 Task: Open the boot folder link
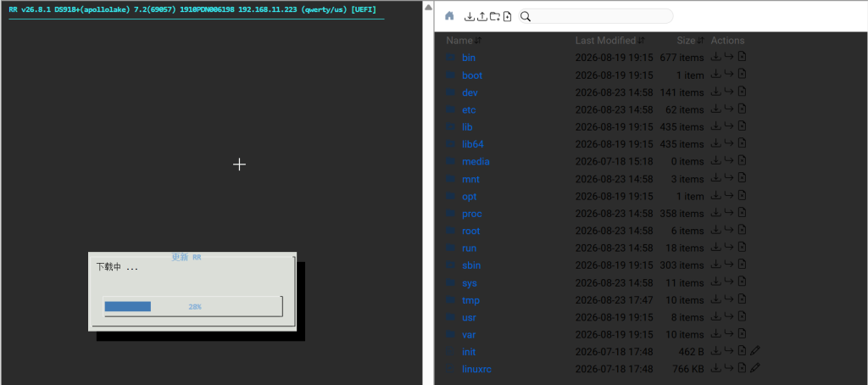point(472,75)
